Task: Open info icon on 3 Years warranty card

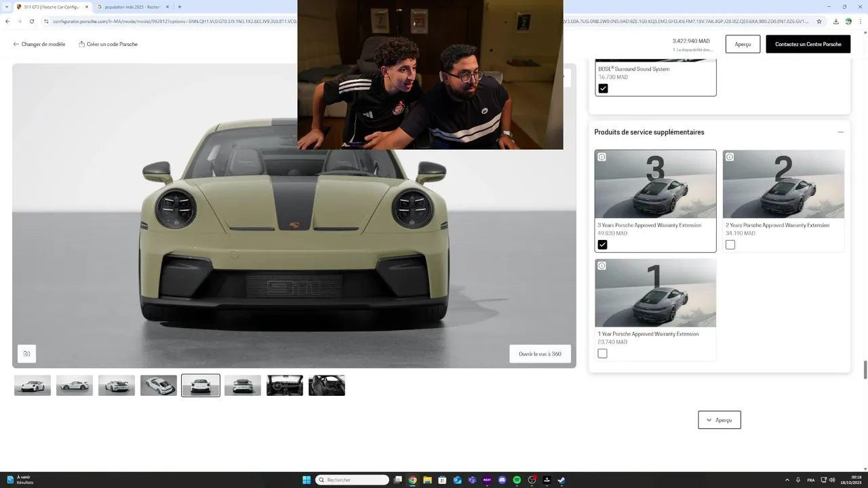Action: [x=601, y=157]
